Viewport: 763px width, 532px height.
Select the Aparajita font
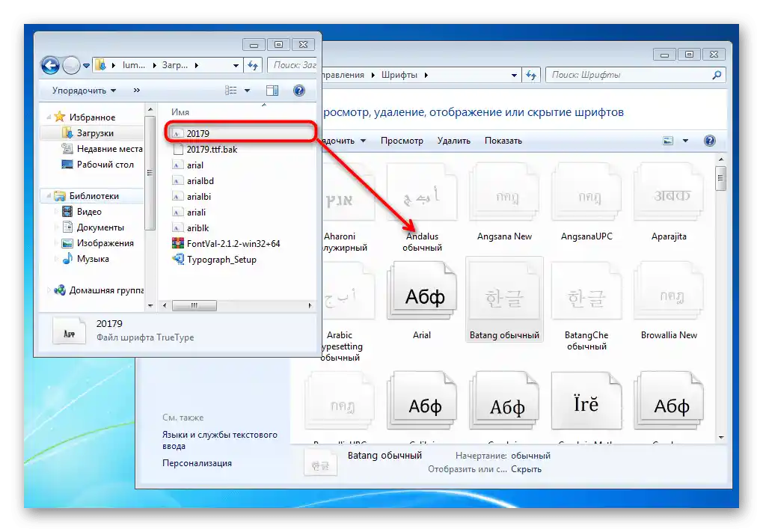pos(669,201)
